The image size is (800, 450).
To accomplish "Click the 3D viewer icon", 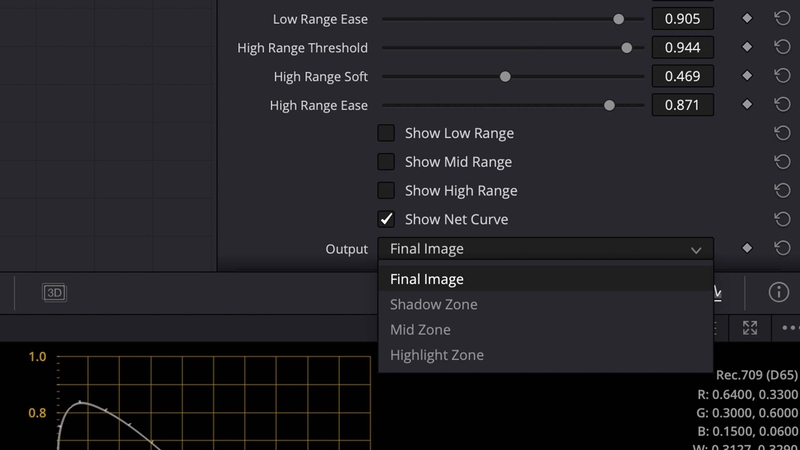I will tap(54, 292).
